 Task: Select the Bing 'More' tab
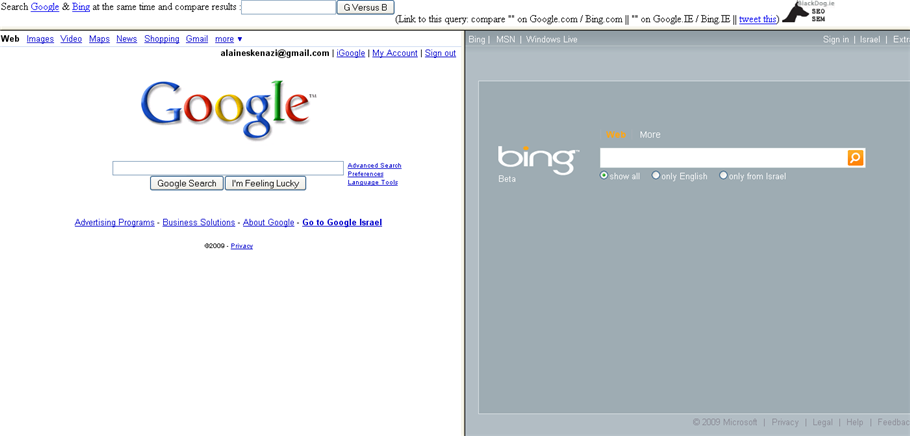coord(650,135)
